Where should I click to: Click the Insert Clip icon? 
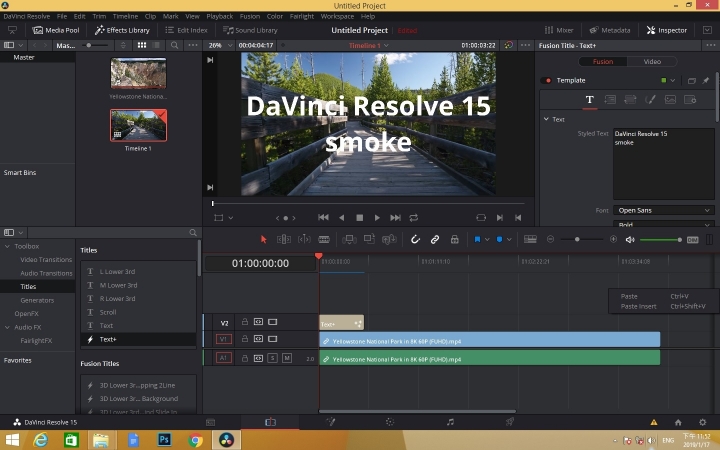click(349, 239)
